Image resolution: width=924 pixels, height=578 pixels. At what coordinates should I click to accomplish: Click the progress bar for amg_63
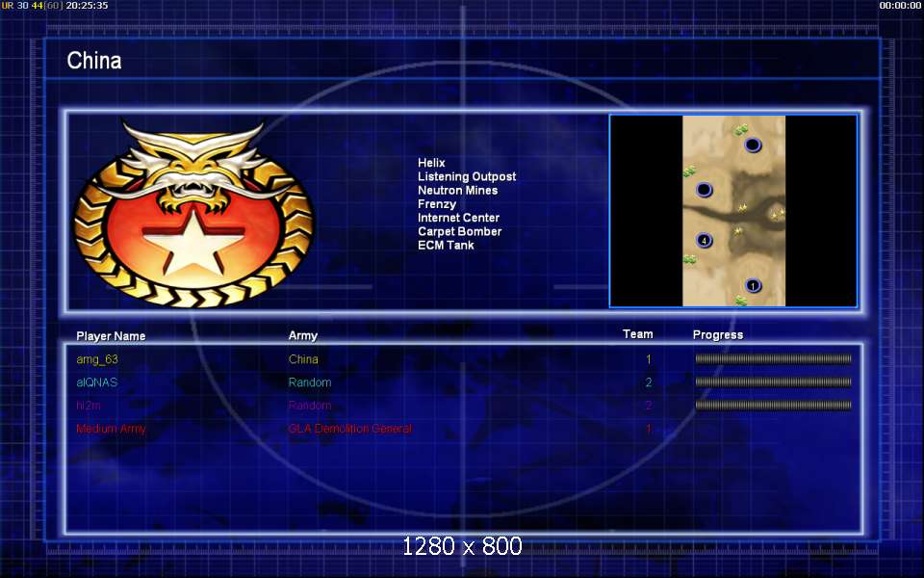(x=773, y=358)
